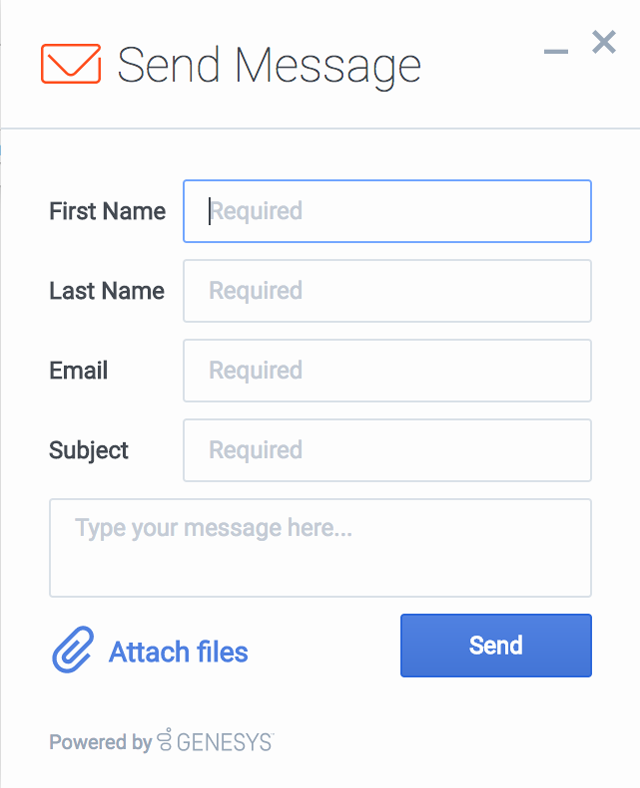This screenshot has height=788, width=640.
Task: Focus the First Name input field
Action: tap(387, 211)
